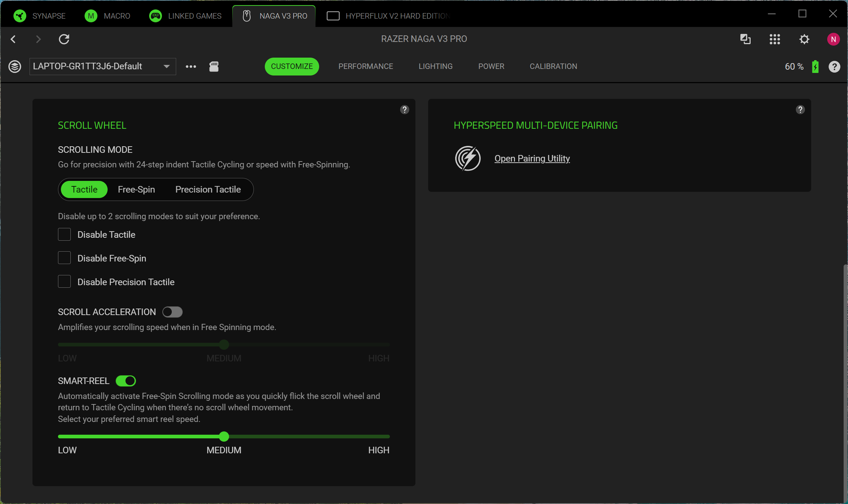Select Free-Spin scrolling mode
Screen dimensions: 848x504
[x=137, y=189]
